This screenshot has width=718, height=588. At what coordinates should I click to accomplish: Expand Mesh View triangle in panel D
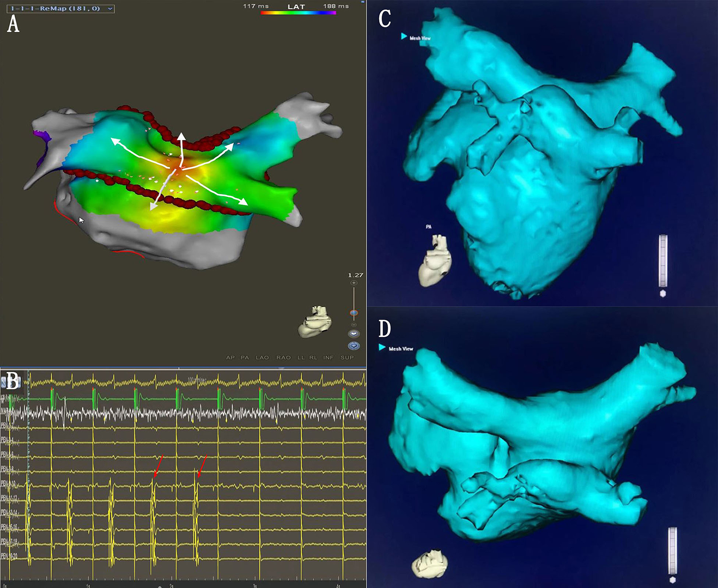[x=382, y=347]
